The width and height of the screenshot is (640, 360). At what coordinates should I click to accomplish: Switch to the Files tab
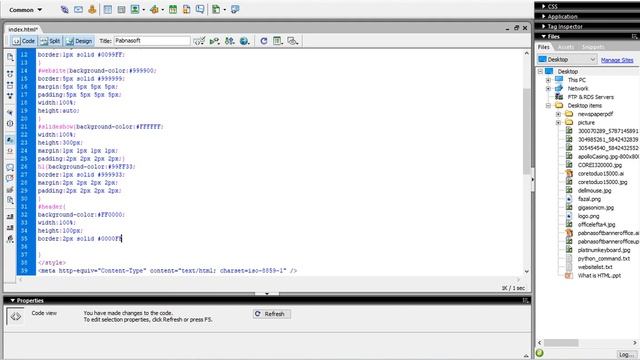[543, 47]
